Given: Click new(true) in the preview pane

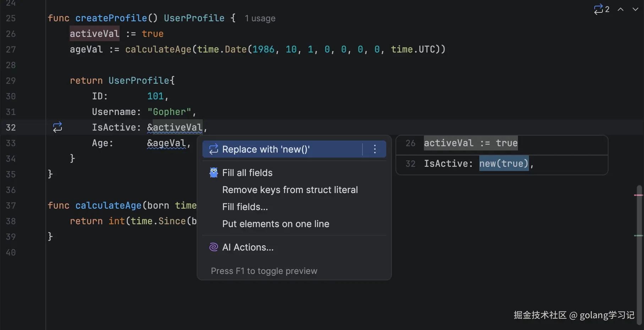Looking at the screenshot, I should coord(504,164).
